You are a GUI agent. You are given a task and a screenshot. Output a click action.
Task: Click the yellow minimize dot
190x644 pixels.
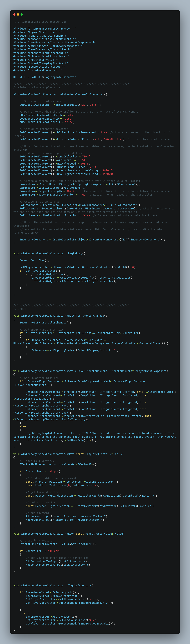(18, 14)
